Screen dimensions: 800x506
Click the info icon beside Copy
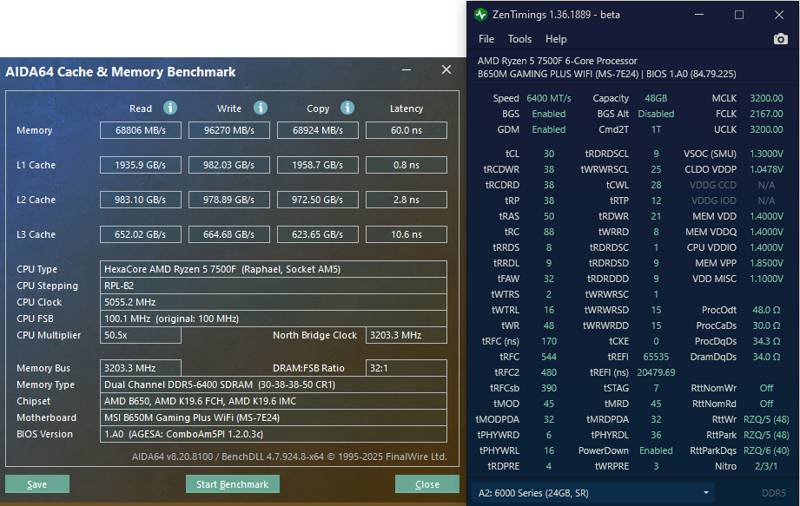tap(347, 108)
